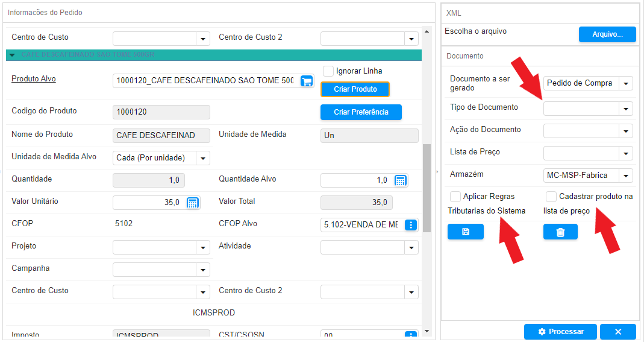Click the save diskette button
This screenshot has width=644, height=342.
tap(465, 232)
